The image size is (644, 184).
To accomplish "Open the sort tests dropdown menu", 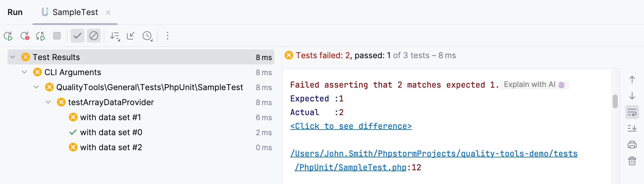I will [114, 36].
